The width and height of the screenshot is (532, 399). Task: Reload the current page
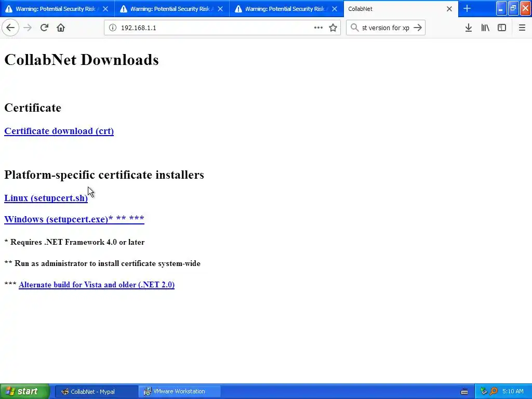(44, 28)
